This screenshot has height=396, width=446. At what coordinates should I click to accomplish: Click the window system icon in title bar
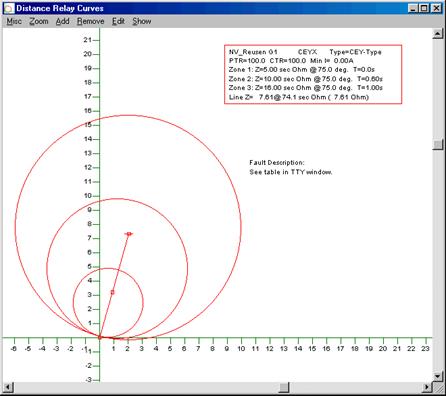tap(9, 8)
